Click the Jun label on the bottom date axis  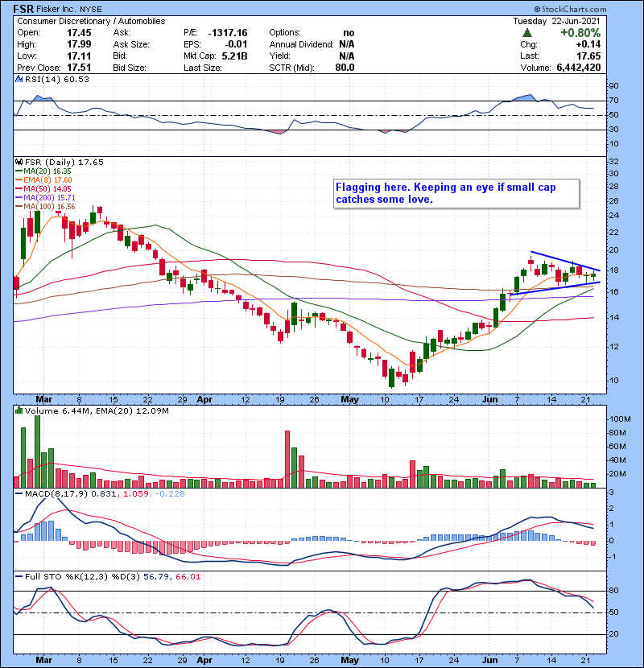point(489,660)
